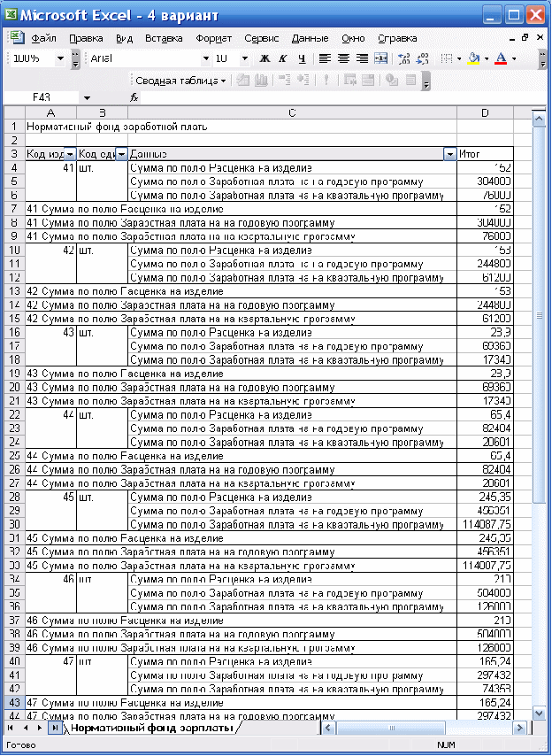The height and width of the screenshot is (756, 552).
Task: Open the Файл menu
Action: point(44,39)
